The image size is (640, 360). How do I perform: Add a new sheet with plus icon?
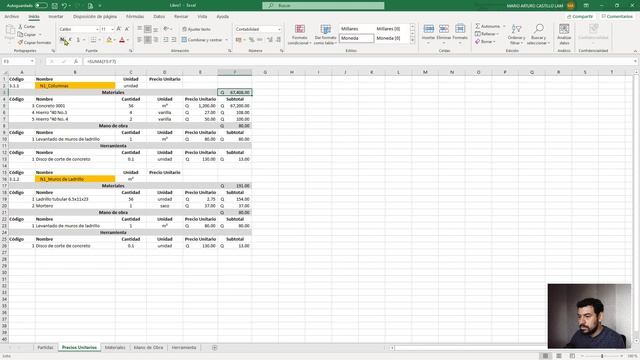click(x=215, y=348)
